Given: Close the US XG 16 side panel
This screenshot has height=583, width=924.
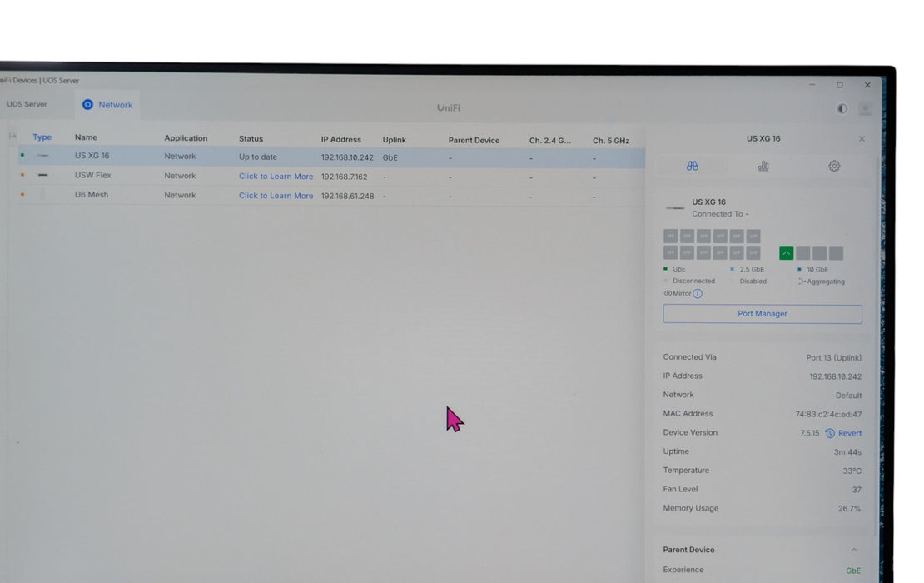Looking at the screenshot, I should [x=862, y=139].
